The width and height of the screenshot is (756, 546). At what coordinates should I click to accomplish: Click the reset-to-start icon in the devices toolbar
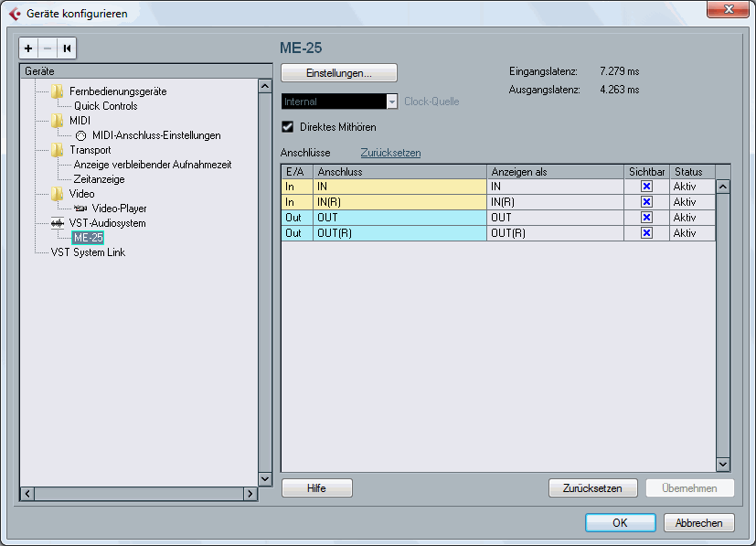click(x=67, y=48)
